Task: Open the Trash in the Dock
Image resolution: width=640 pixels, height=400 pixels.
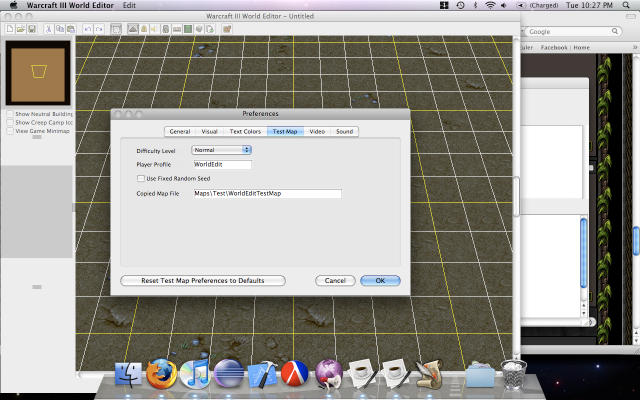Action: (x=513, y=374)
